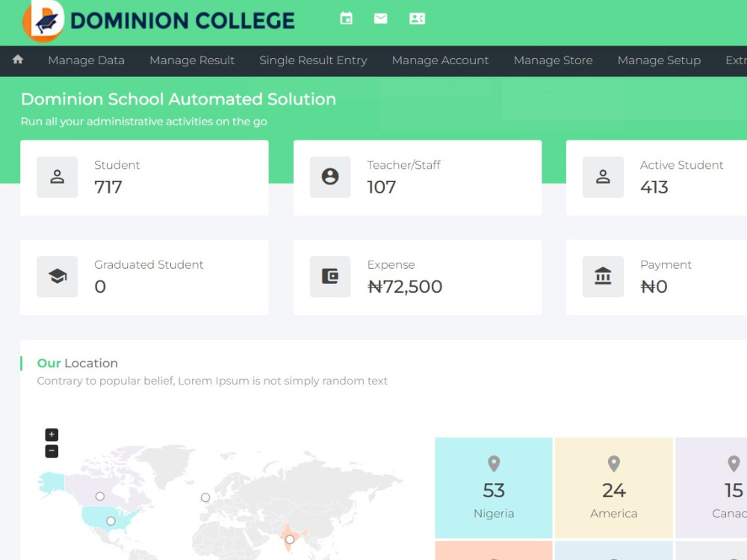This screenshot has height=560, width=747.
Task: Click the Dominion College title text
Action: coord(182,21)
